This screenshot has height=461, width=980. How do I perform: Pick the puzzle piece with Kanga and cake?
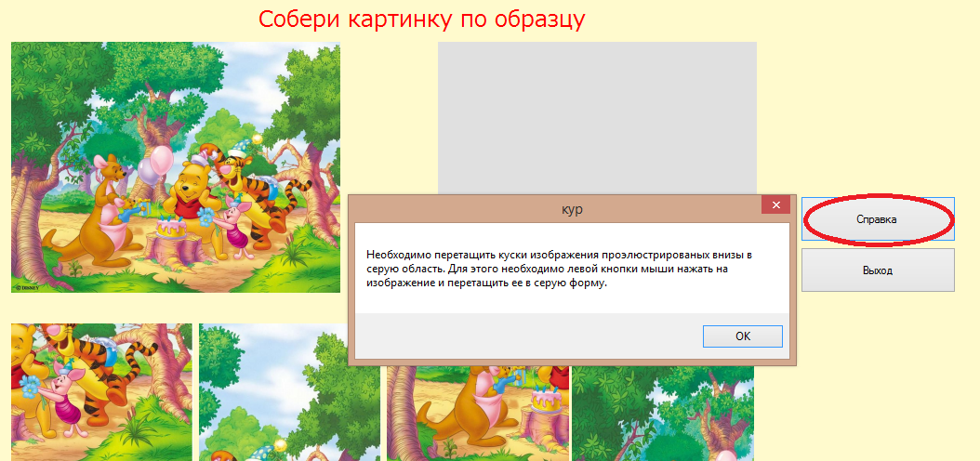[x=478, y=413]
